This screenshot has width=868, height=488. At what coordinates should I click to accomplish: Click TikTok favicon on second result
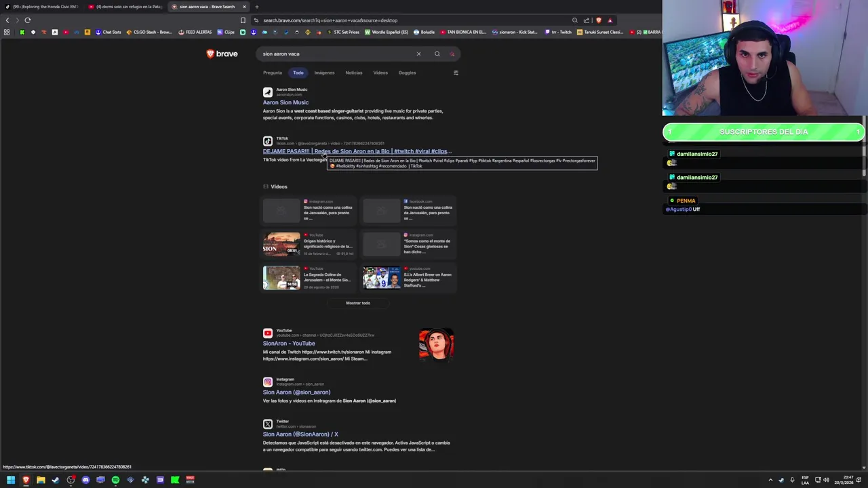click(x=268, y=141)
